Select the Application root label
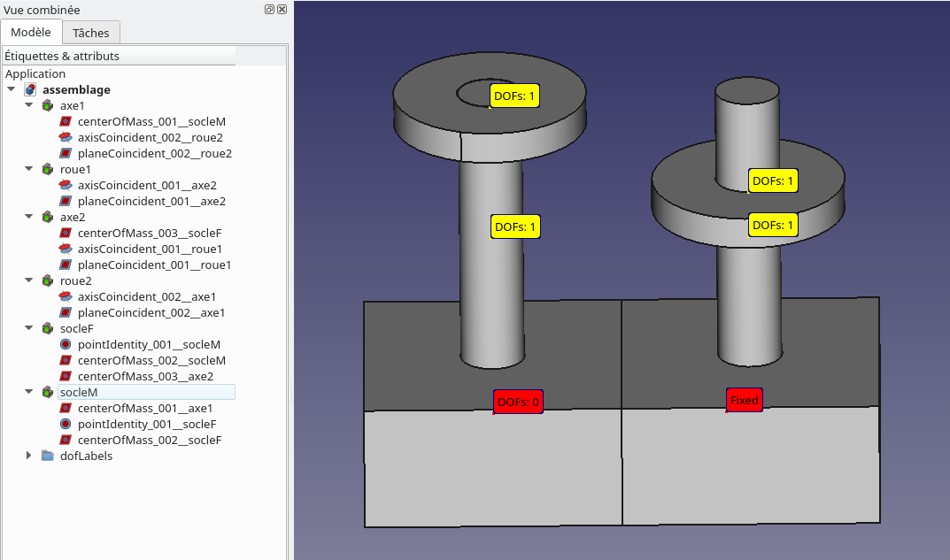The image size is (950, 560). click(35, 73)
